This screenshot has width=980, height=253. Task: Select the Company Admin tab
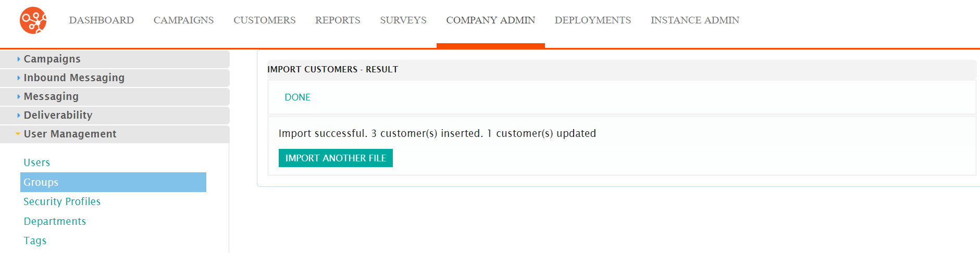click(x=491, y=20)
